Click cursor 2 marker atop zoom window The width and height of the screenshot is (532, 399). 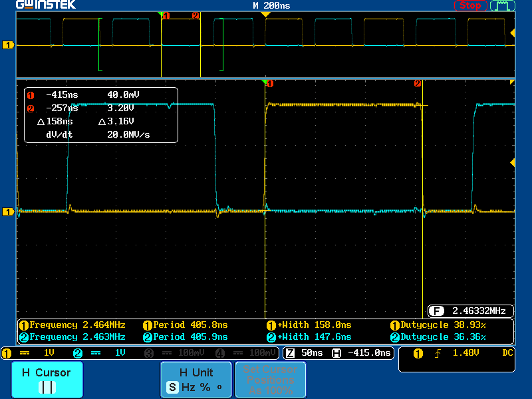[418, 84]
